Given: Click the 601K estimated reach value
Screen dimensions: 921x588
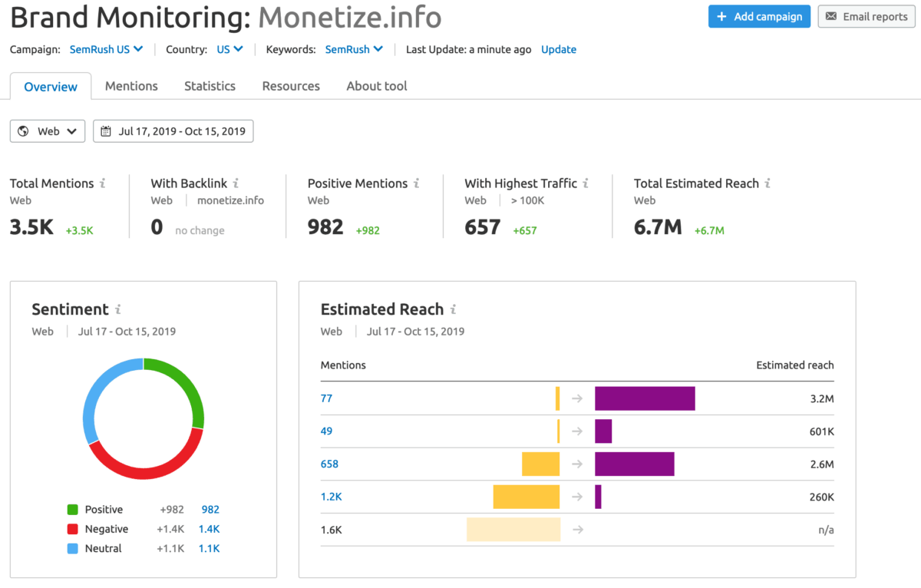Looking at the screenshot, I should (821, 431).
